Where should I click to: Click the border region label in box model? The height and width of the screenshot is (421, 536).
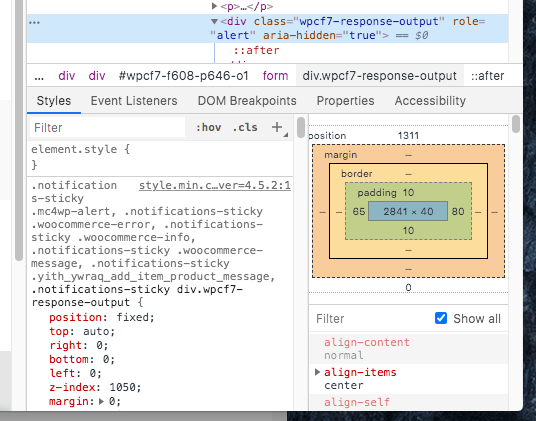357,174
